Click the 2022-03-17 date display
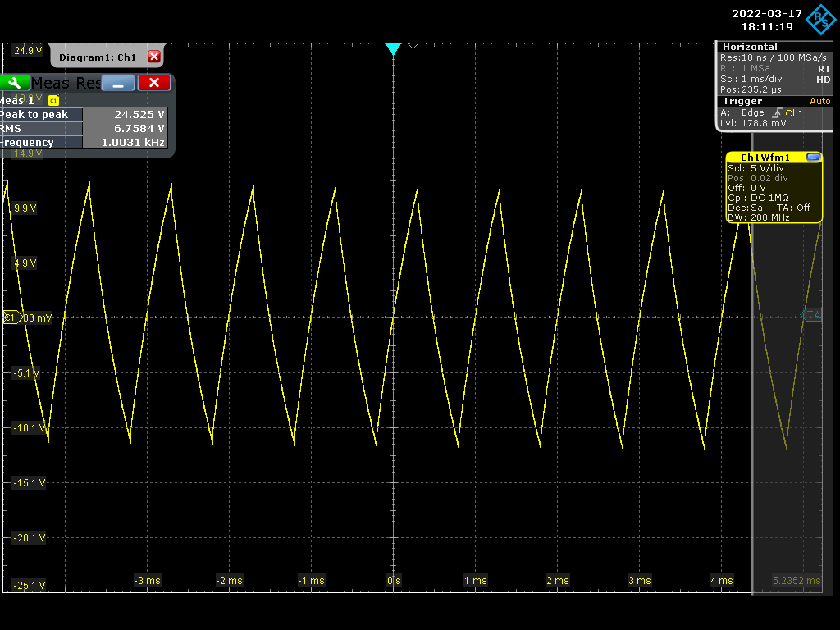The width and height of the screenshot is (840, 630). click(767, 13)
